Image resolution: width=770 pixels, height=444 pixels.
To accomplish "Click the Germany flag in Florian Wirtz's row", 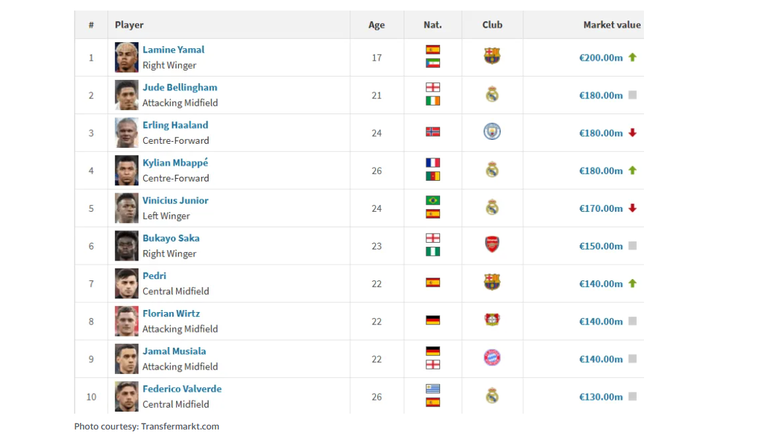I will pyautogui.click(x=433, y=321).
